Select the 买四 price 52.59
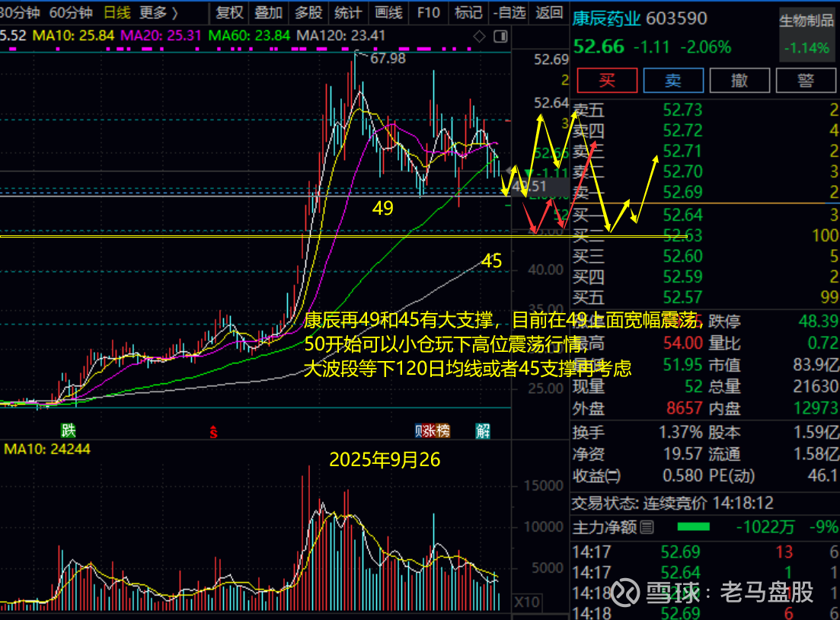This screenshot has height=620, width=840. click(682, 277)
